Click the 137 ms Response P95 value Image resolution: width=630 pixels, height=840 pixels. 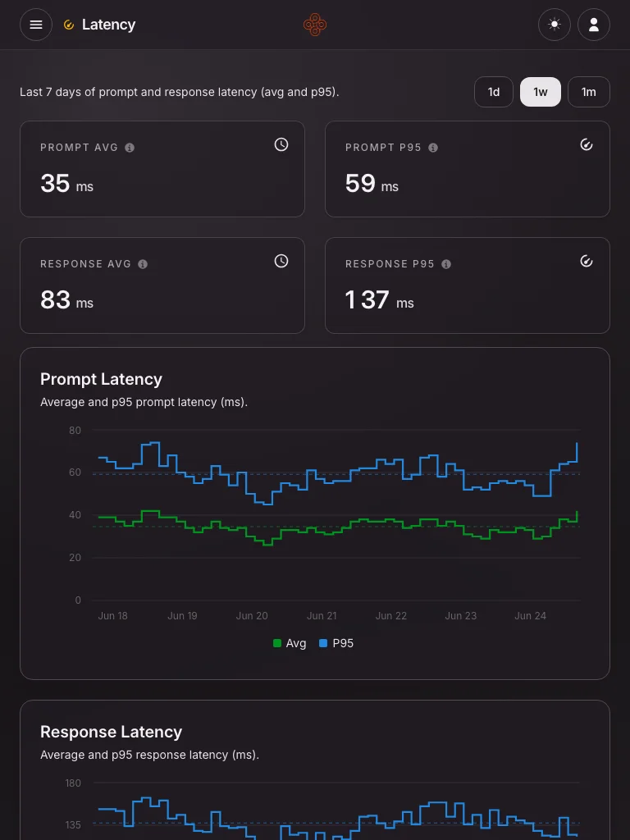379,300
